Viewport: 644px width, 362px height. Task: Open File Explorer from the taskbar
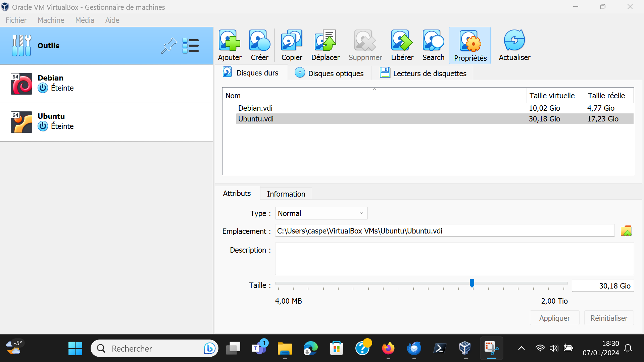285,349
